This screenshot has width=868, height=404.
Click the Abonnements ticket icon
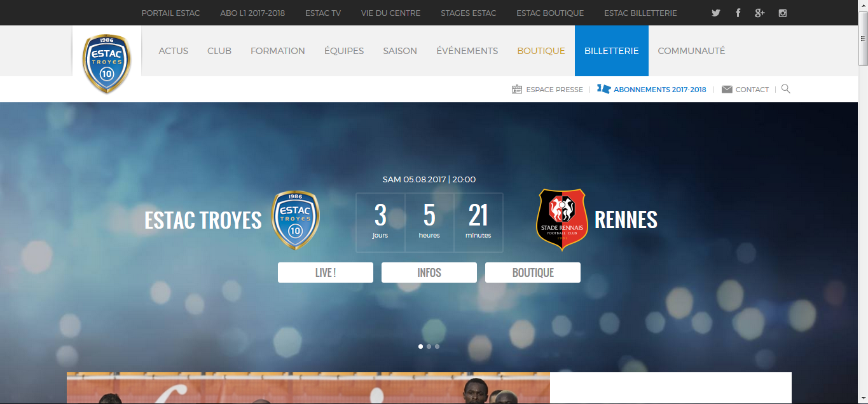pyautogui.click(x=603, y=89)
